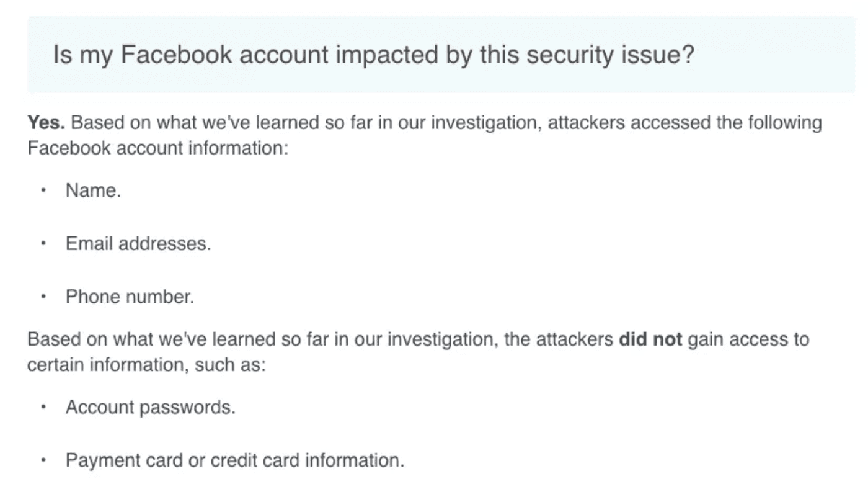The image size is (868, 484).
Task: Click the bullet dot beside "Email addresses."
Action: click(x=43, y=243)
